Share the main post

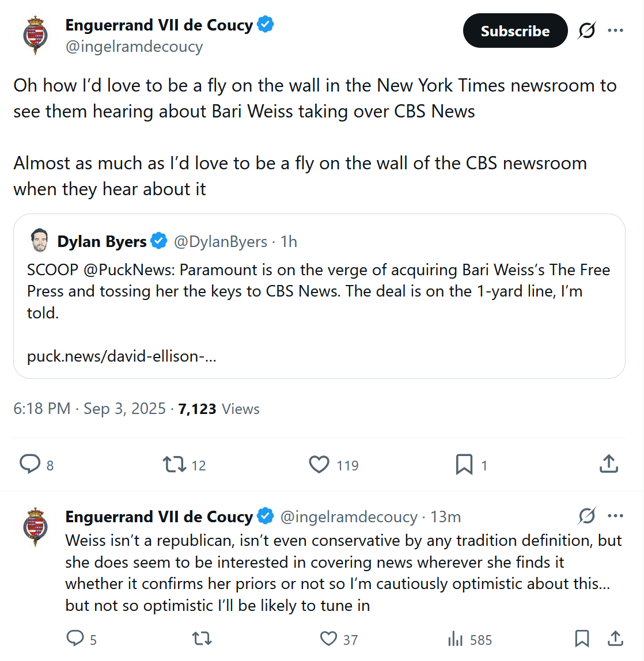[x=609, y=464]
